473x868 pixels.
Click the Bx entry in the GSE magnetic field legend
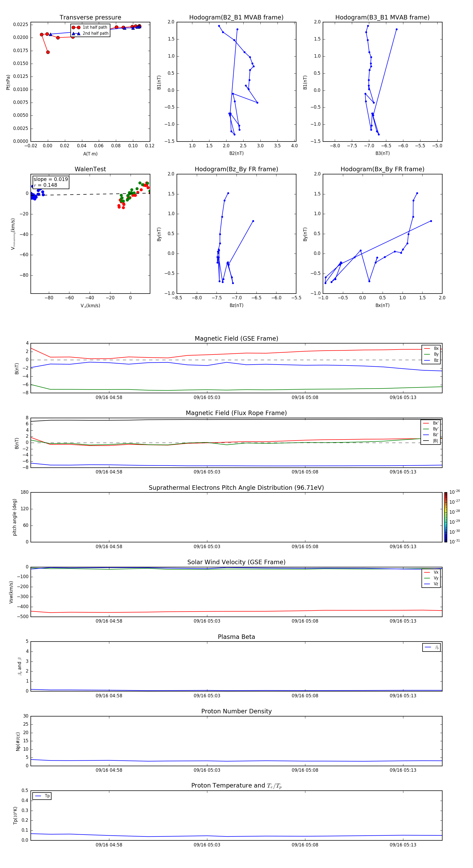431,349
